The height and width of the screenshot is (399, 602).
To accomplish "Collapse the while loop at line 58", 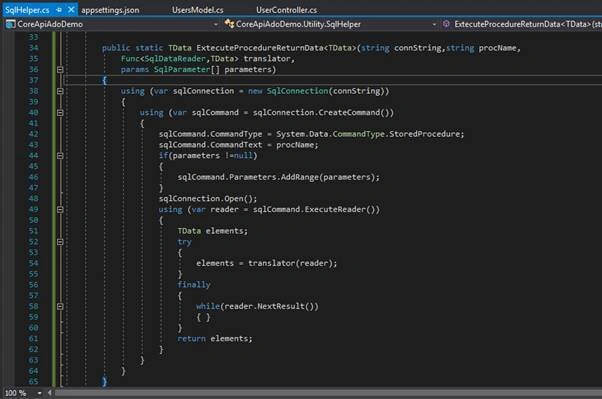I will (x=60, y=306).
